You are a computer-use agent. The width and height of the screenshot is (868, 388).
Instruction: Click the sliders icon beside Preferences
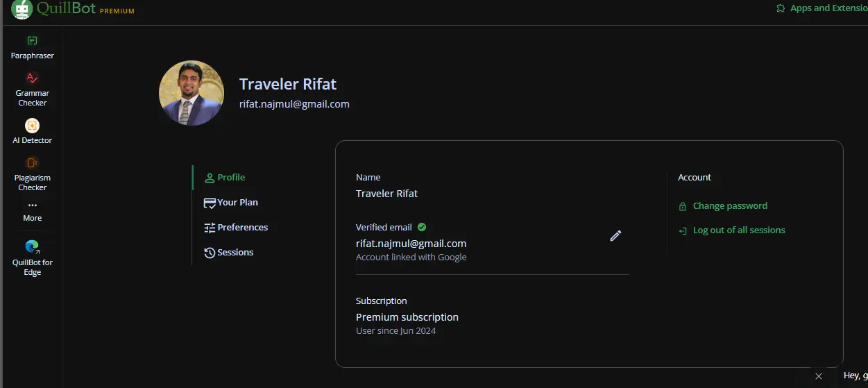point(210,228)
